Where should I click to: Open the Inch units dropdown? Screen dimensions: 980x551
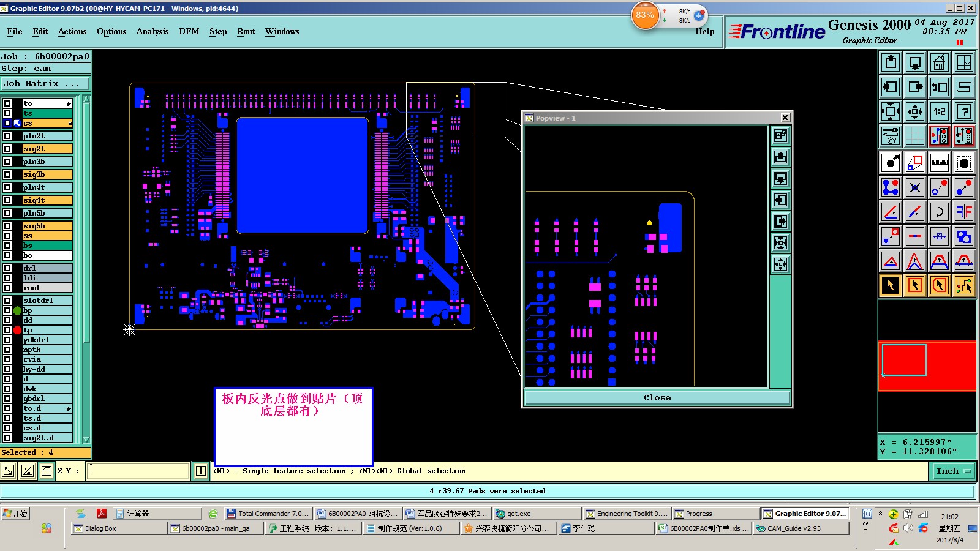point(954,471)
